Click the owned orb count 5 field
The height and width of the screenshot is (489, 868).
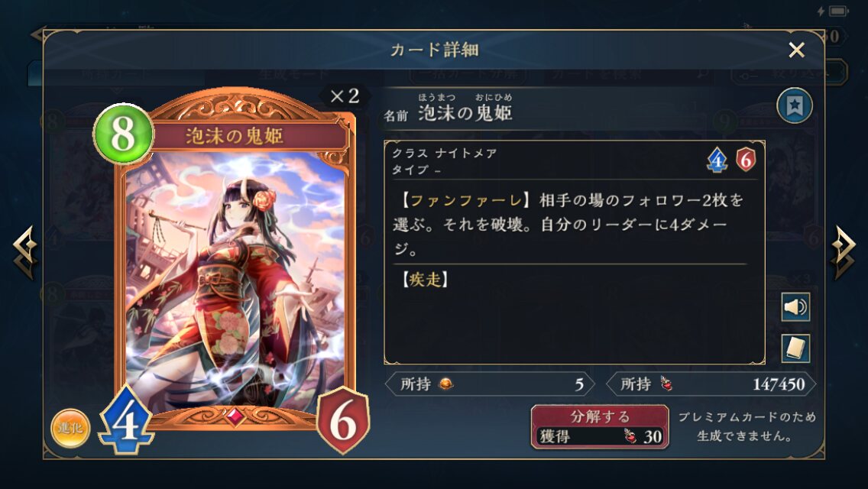[x=490, y=384]
